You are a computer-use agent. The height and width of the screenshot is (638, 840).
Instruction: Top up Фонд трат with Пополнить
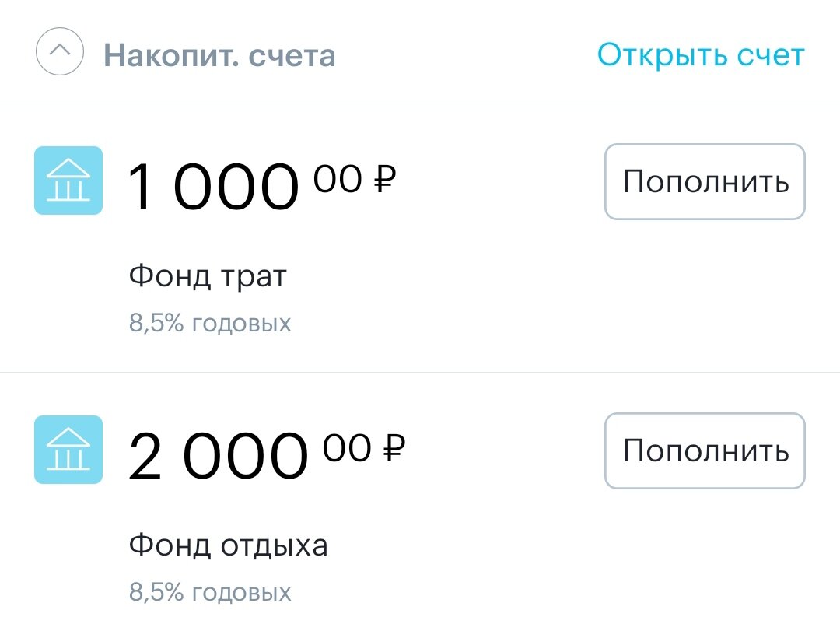point(705,181)
